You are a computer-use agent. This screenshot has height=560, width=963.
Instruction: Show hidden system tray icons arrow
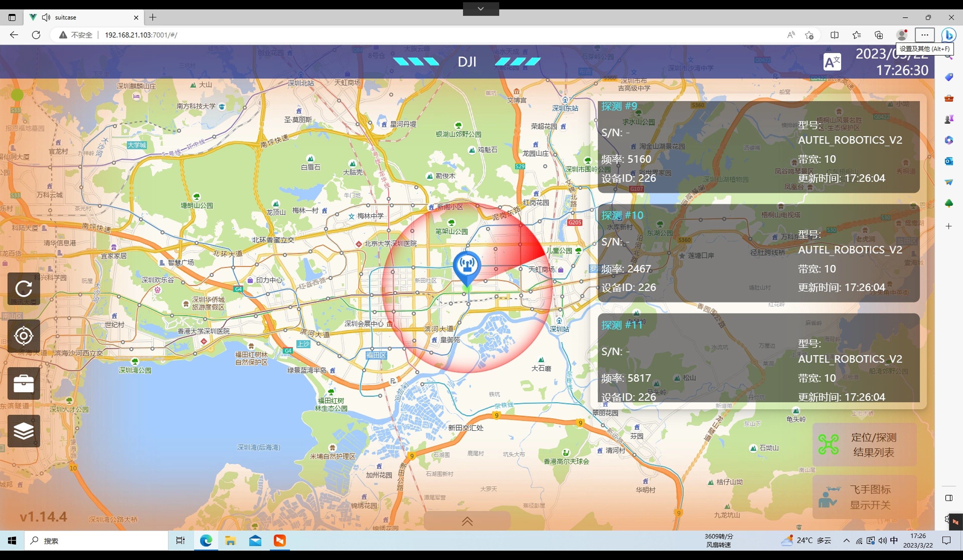click(x=846, y=540)
